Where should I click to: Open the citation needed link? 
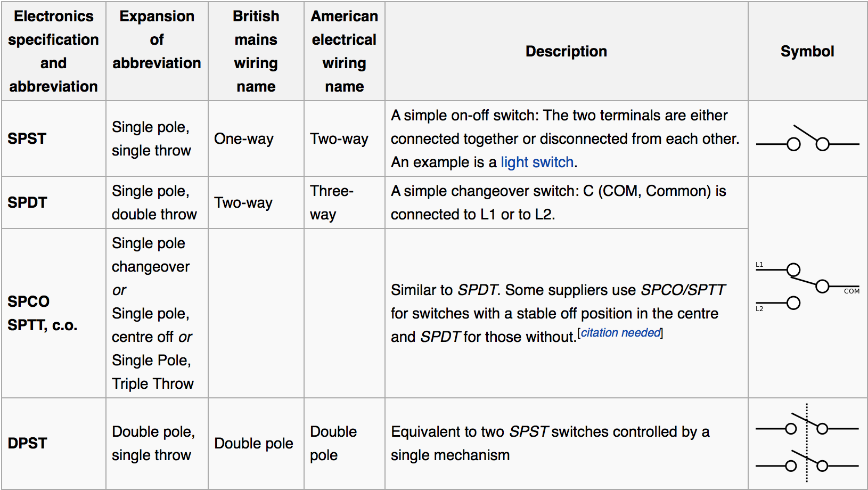pyautogui.click(x=621, y=332)
